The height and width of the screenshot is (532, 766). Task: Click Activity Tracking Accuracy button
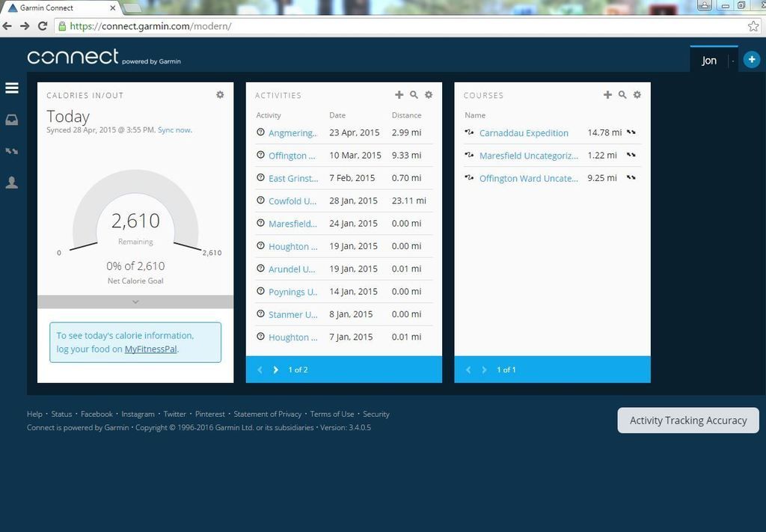688,420
